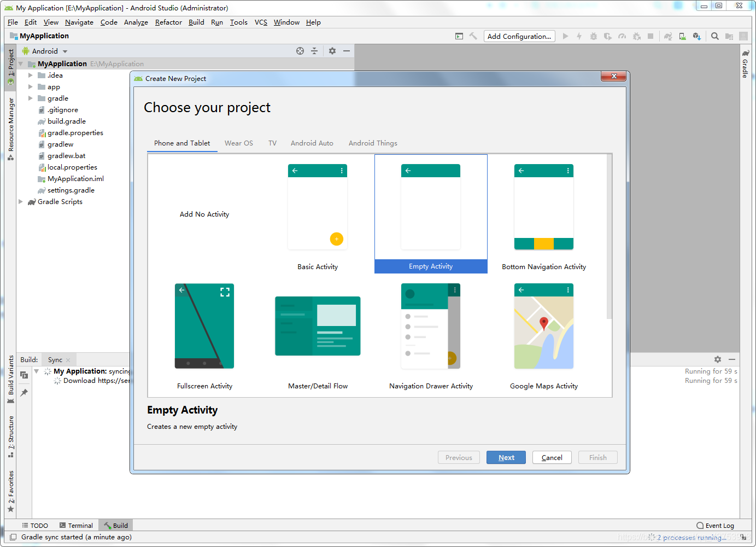Click the scroll-from-source target icon in Project panel
Image resolution: width=756 pixels, height=547 pixels.
[300, 51]
